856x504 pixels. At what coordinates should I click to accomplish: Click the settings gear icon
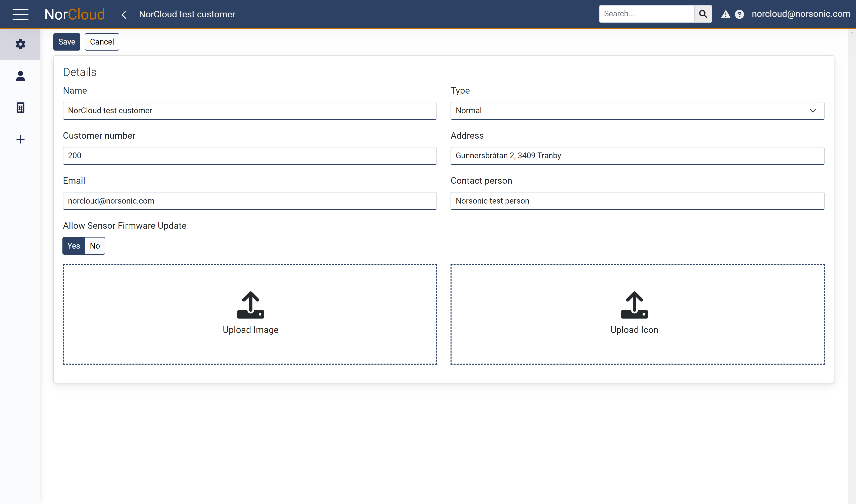(x=20, y=44)
